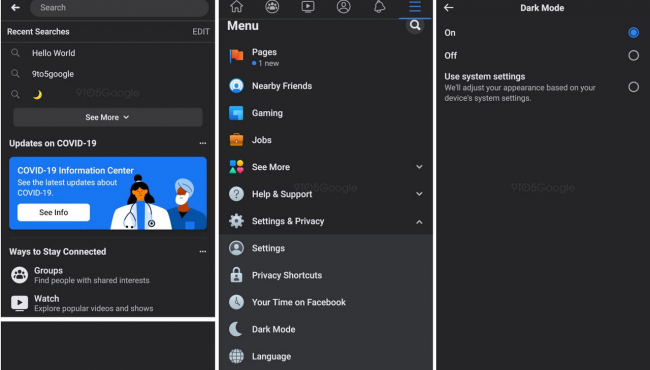650x370 pixels.
Task: Click See Info on COVID-19 card
Action: click(x=53, y=212)
